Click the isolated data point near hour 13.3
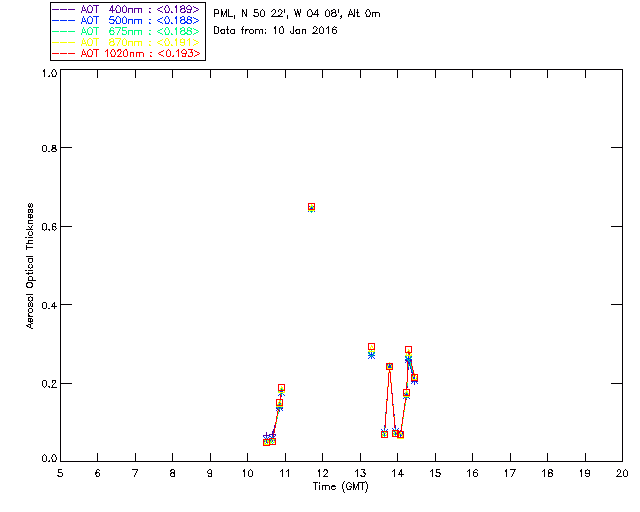 [x=371, y=350]
